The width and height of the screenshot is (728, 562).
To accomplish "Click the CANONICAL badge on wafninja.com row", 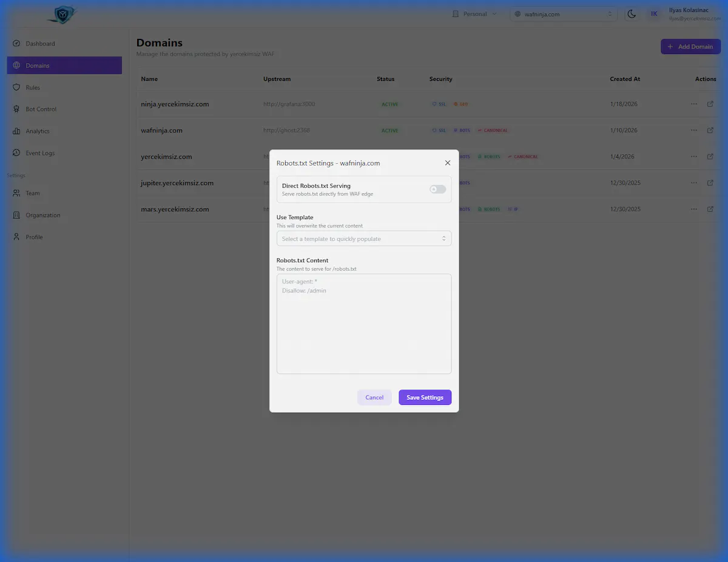I will point(493,130).
